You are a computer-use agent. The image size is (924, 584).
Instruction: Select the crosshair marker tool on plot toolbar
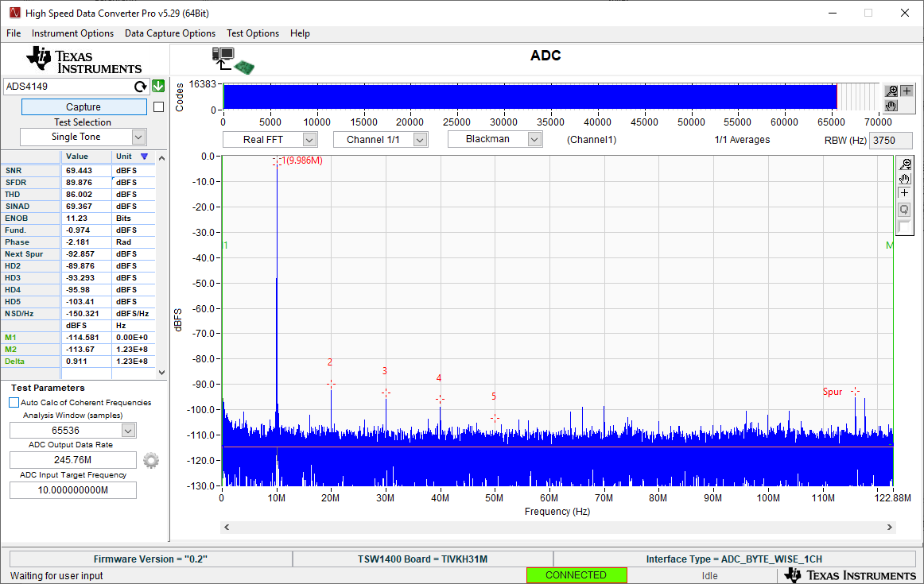(x=904, y=192)
